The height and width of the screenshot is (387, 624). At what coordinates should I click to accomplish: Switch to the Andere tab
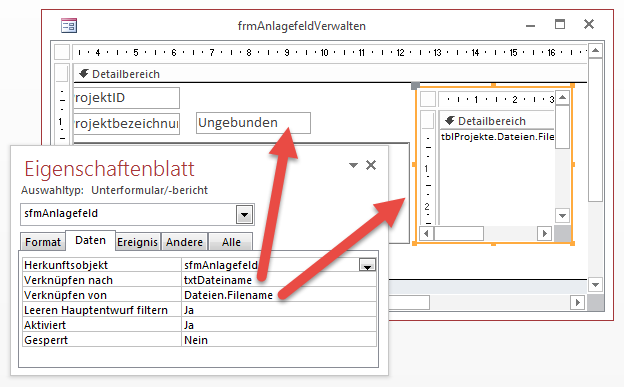pyautogui.click(x=184, y=242)
